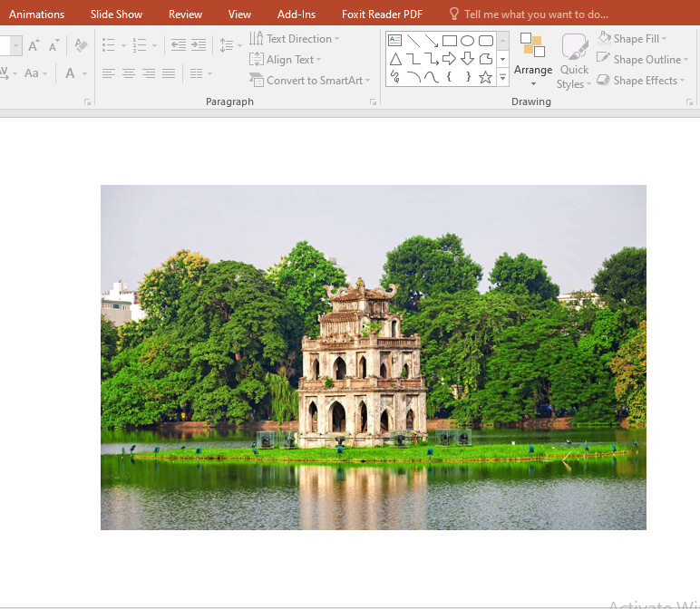Align text to the right
This screenshot has height=609, width=700.
(x=149, y=73)
